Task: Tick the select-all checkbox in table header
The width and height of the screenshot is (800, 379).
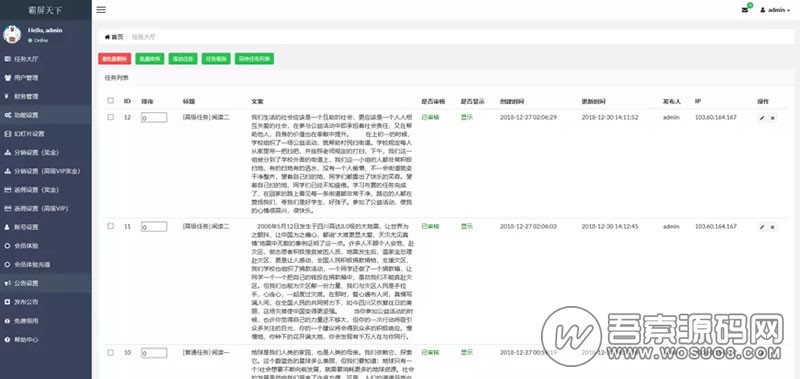Action: [111, 100]
